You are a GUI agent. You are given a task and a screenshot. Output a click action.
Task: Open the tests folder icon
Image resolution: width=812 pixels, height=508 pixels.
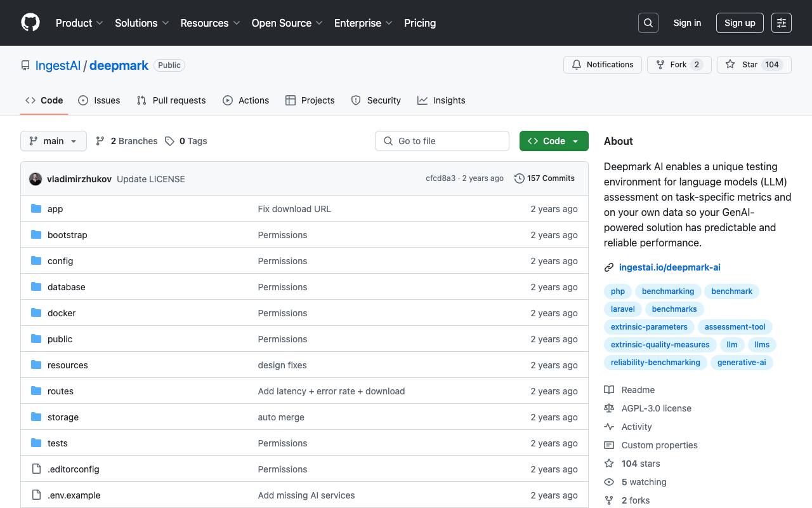pos(36,443)
